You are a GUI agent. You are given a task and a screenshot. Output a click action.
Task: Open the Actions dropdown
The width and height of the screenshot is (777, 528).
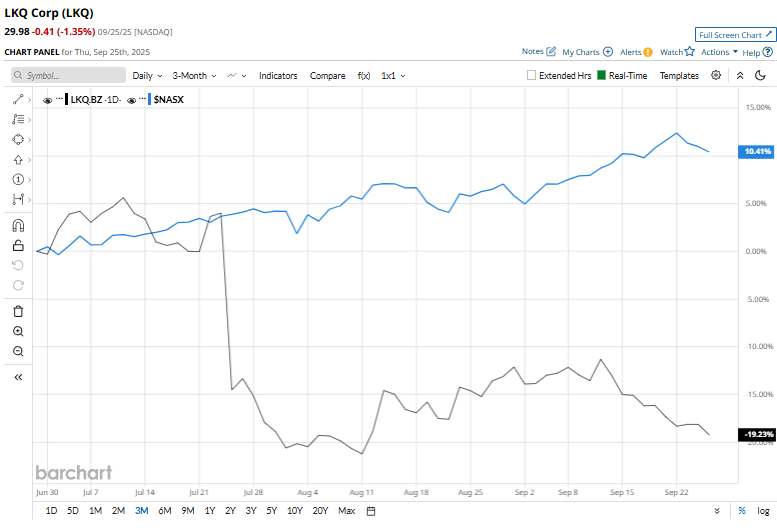click(719, 52)
